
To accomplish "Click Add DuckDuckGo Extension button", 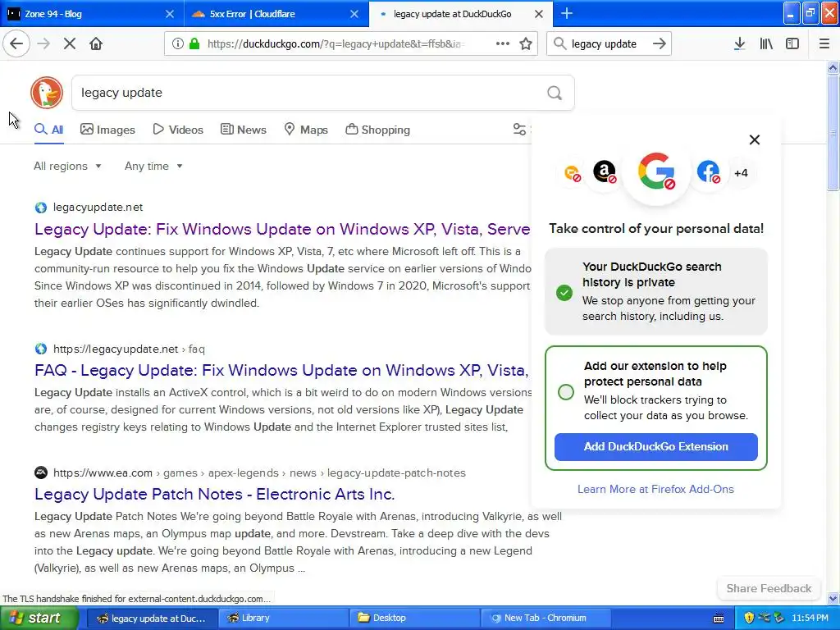I will click(655, 447).
